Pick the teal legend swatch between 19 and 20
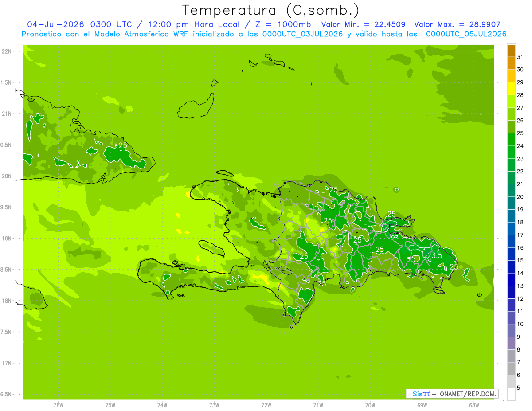532x411 pixels. click(511, 204)
